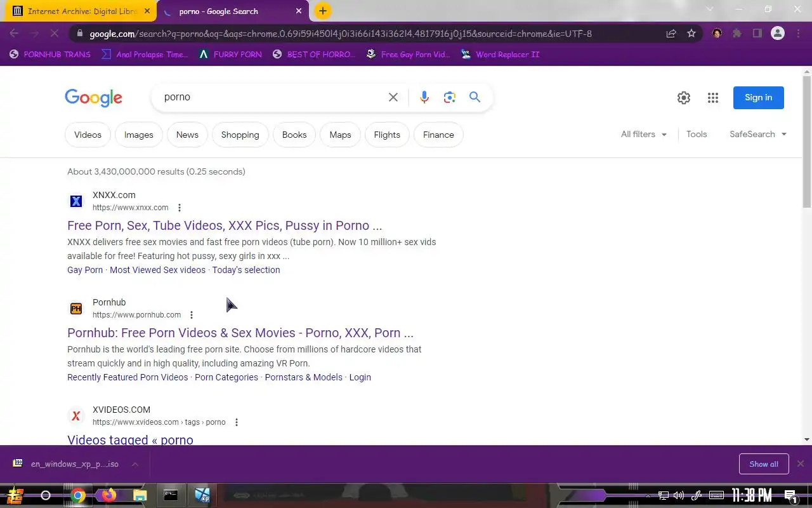The width and height of the screenshot is (812, 508).
Task: Open the Windows Start menu
Action: (x=15, y=495)
